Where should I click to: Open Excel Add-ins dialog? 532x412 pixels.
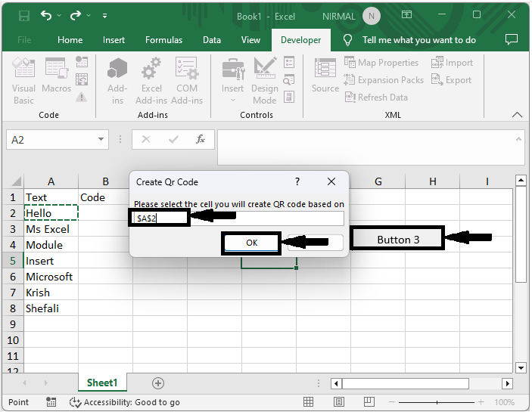click(x=151, y=82)
